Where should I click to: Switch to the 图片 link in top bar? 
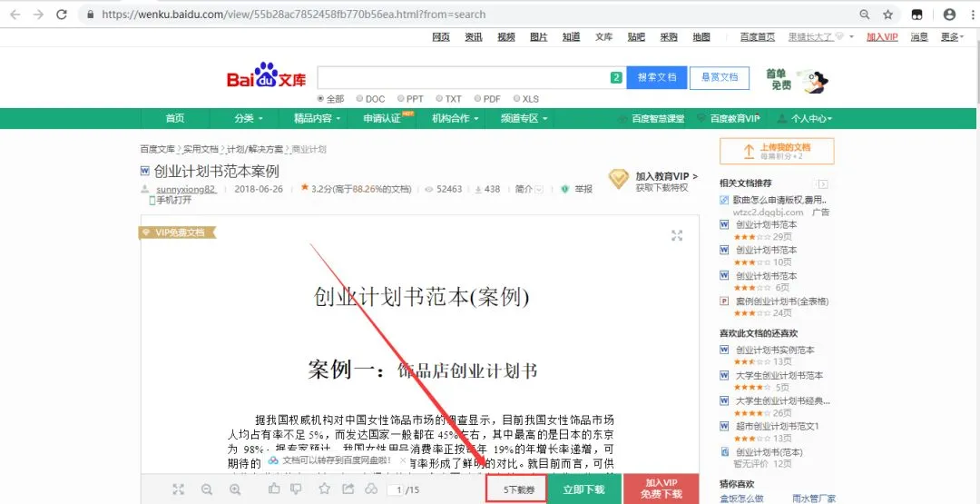(539, 37)
